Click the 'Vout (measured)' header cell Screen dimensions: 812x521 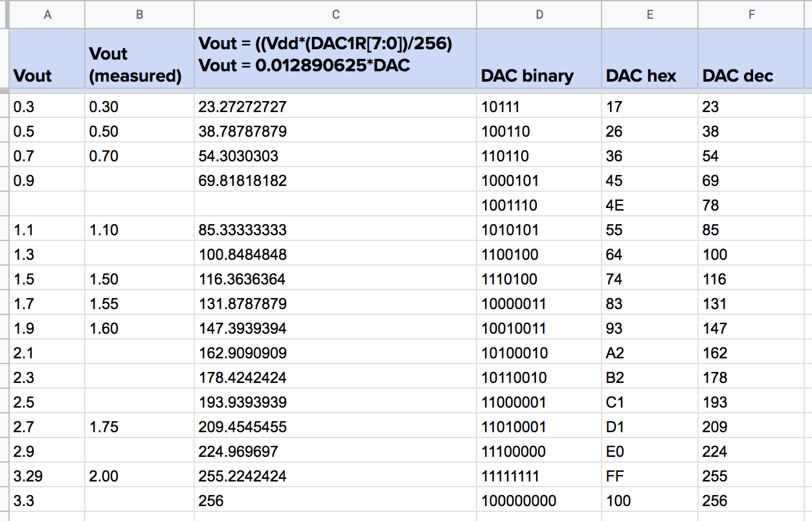(x=139, y=58)
